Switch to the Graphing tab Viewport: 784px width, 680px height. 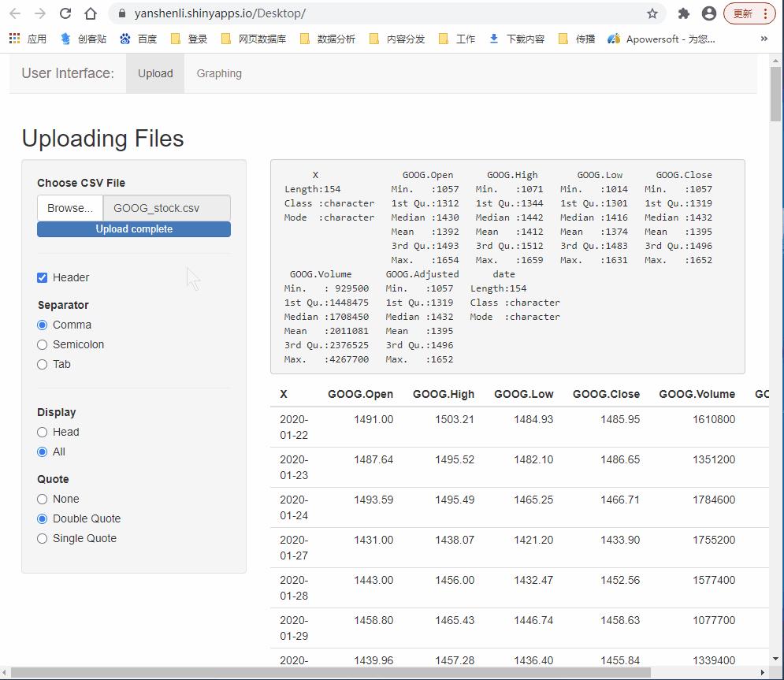click(x=218, y=73)
